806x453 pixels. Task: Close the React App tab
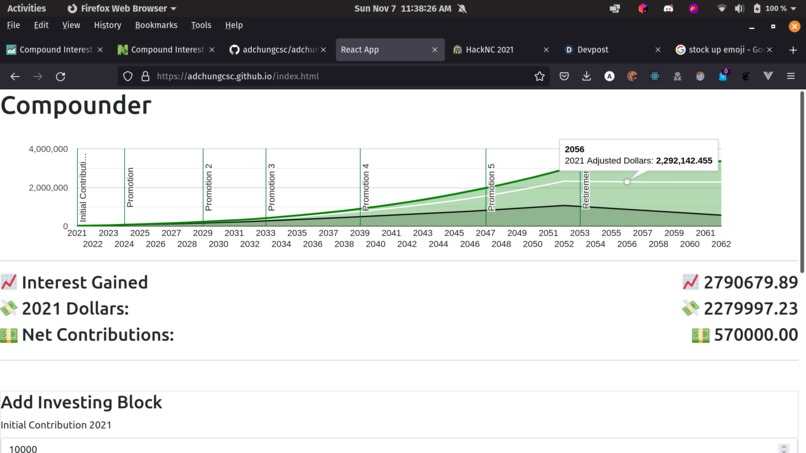click(x=434, y=50)
